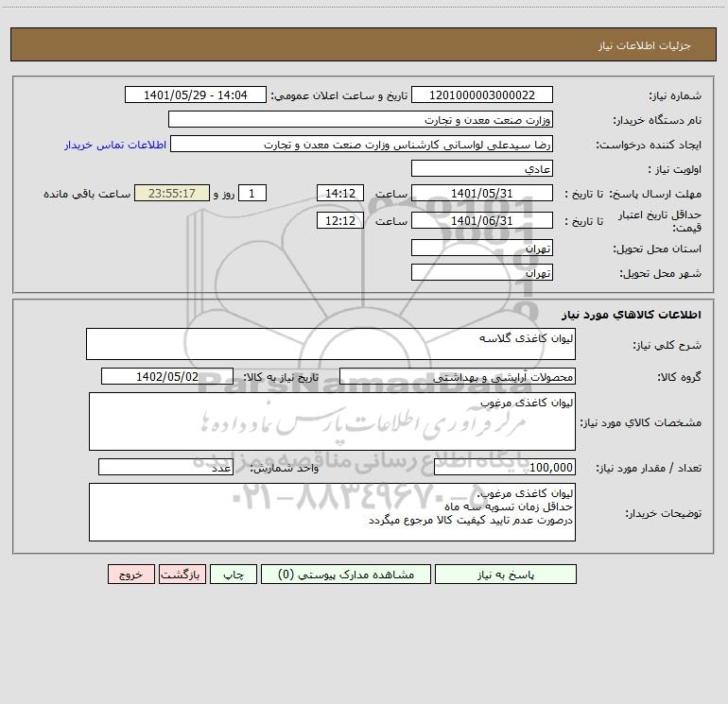The image size is (728, 704).
Task: Click the goods group field محصولات آرایشی و بهداشتی
Action: 458,376
